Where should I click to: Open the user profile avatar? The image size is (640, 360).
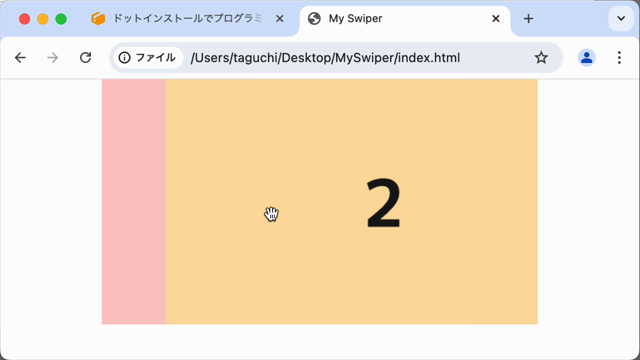click(587, 58)
